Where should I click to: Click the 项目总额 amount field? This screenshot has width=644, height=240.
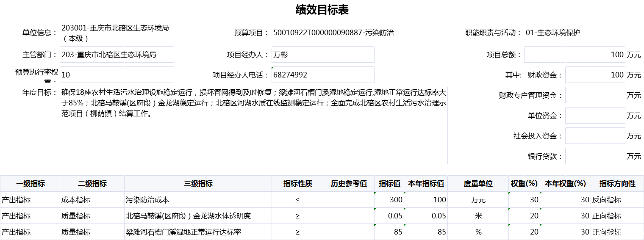click(575, 55)
